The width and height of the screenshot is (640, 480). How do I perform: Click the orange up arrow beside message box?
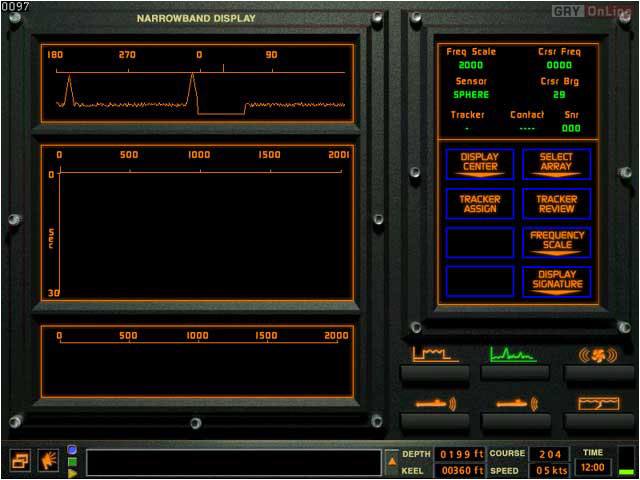pyautogui.click(x=392, y=462)
